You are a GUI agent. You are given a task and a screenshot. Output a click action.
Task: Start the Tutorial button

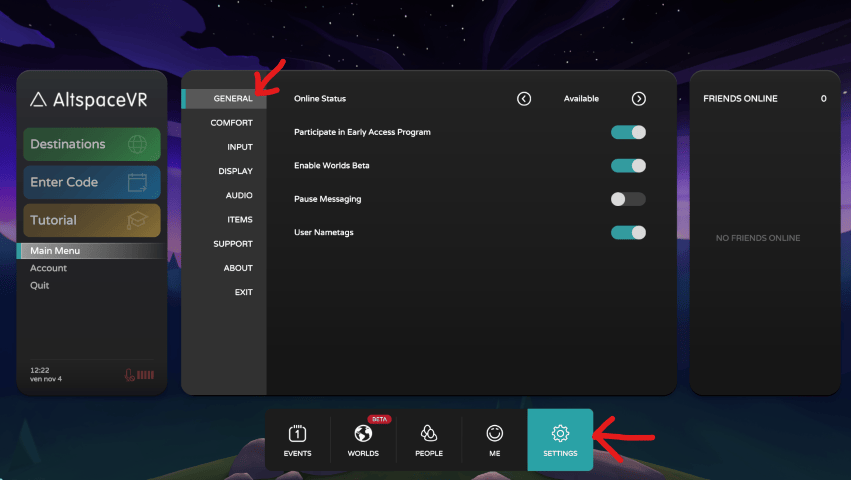[x=92, y=220]
